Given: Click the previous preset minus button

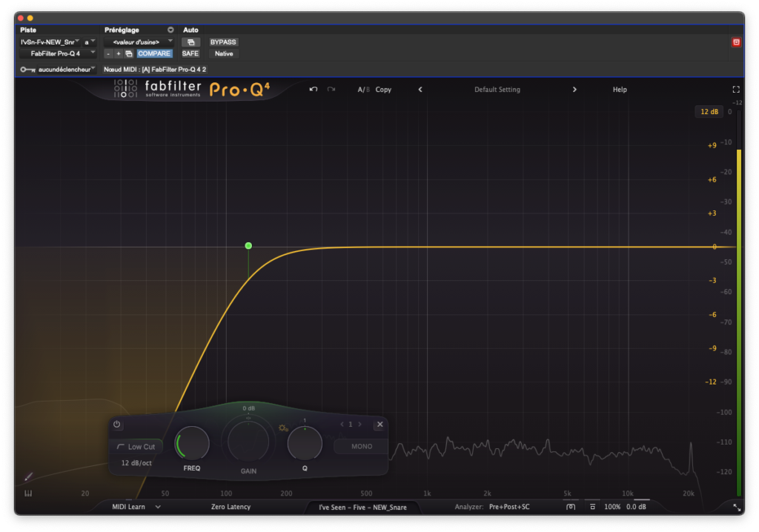Looking at the screenshot, I should pyautogui.click(x=108, y=54).
